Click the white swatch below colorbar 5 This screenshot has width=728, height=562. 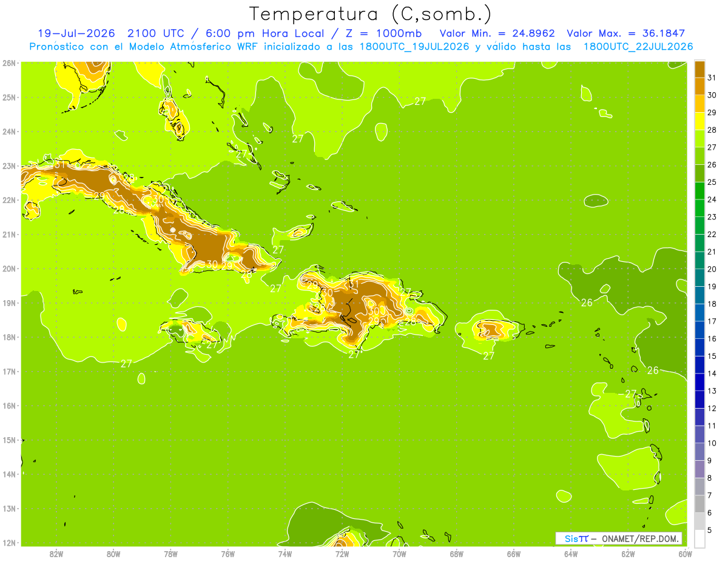click(x=699, y=538)
